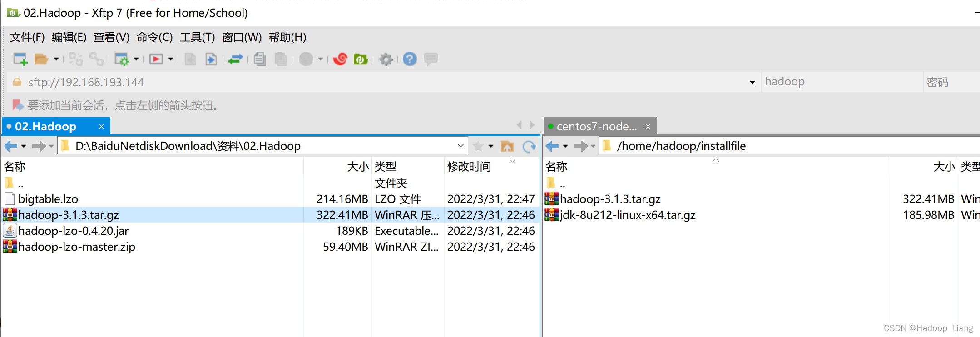The height and width of the screenshot is (337, 980).
Task: Open options with the gear icon
Action: 386,59
